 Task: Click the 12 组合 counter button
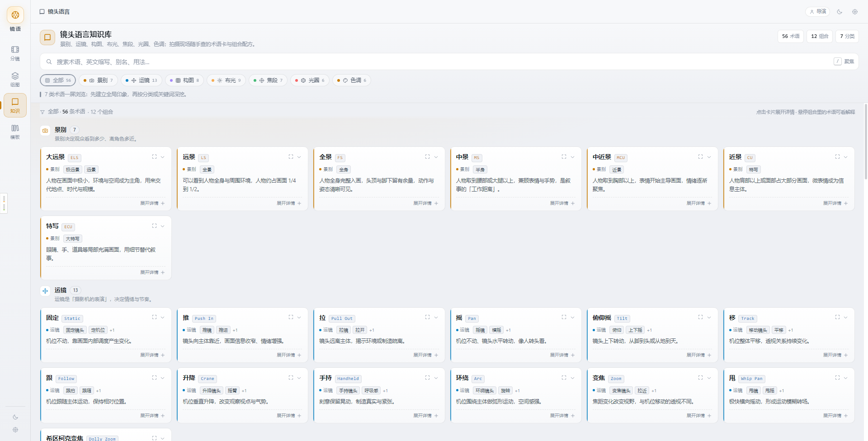click(x=820, y=36)
